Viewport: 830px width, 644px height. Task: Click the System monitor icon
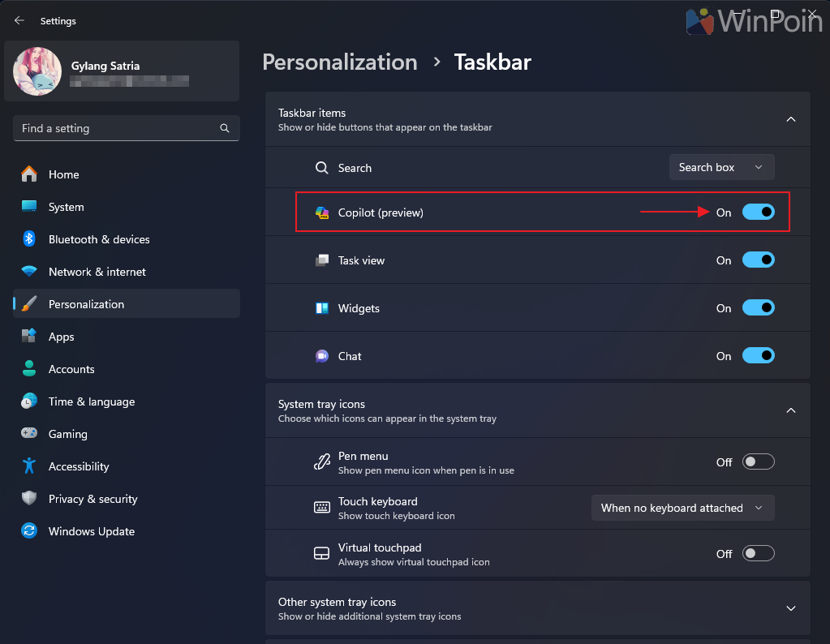click(29, 206)
